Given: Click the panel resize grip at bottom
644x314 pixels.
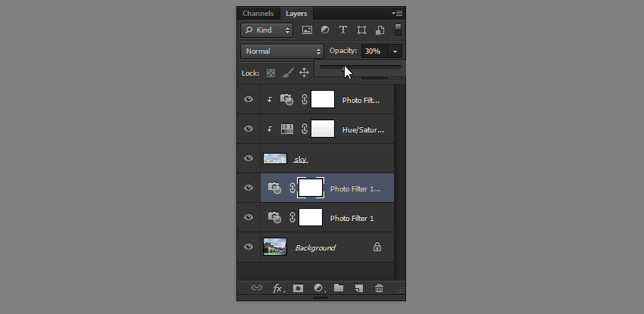Looking at the screenshot, I should coord(320,298).
